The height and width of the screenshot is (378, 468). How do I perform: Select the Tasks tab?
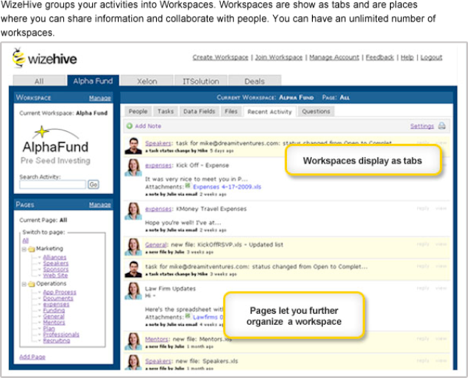(166, 111)
